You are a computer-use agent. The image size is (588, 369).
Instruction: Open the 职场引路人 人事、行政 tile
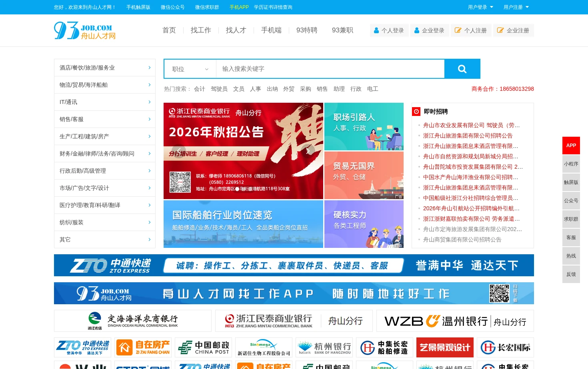(x=364, y=126)
